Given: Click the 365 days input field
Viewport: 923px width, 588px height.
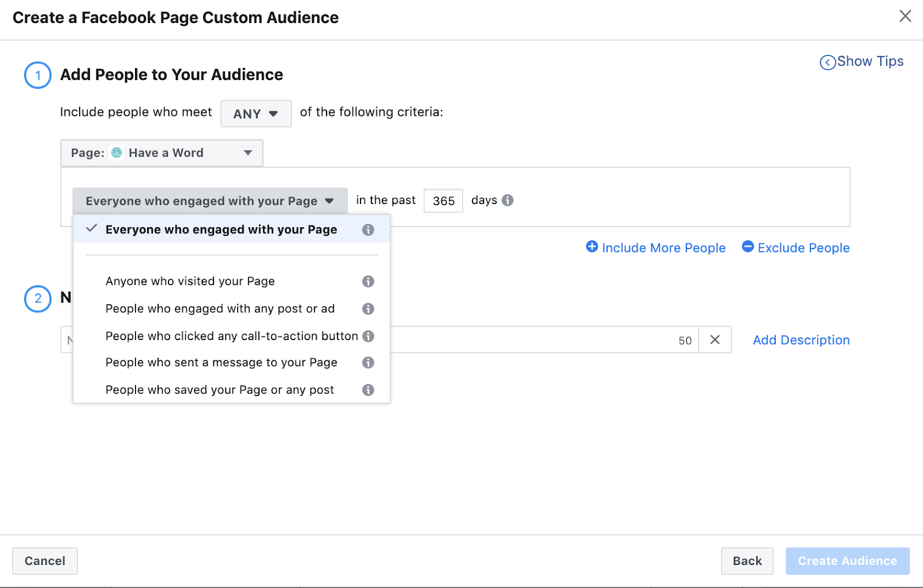Looking at the screenshot, I should (443, 201).
